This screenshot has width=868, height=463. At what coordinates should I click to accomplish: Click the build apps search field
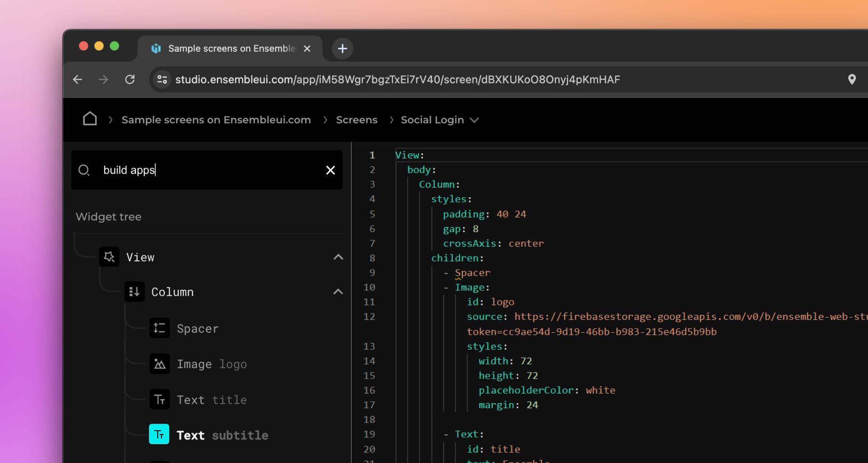pos(207,170)
